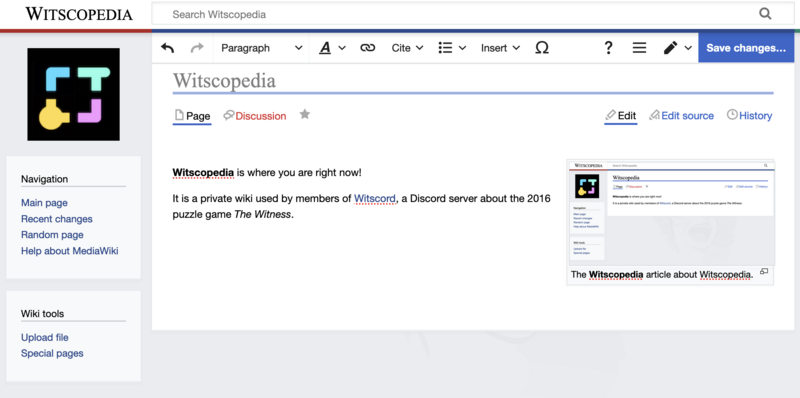Click the Witscopedia page title heading
Viewport: 800px width, 398px height.
[x=224, y=81]
